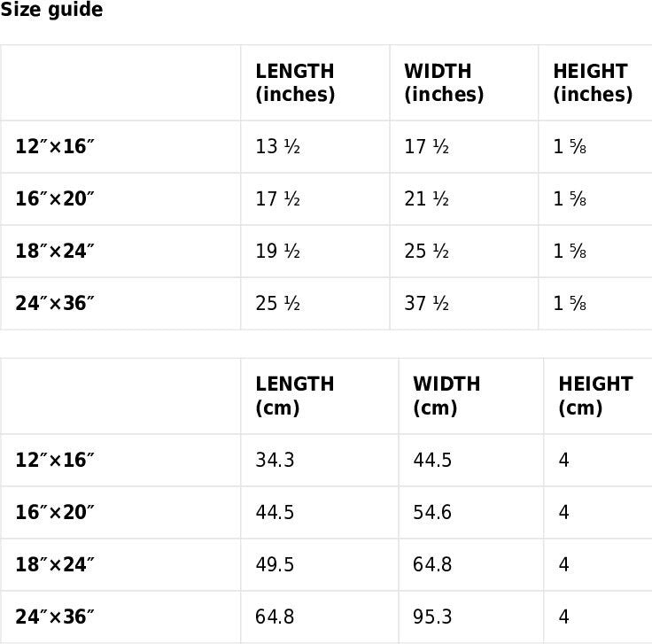Screen dimensions: 652x644
Task: Click the 49.5 length cell
Action: 275,565
